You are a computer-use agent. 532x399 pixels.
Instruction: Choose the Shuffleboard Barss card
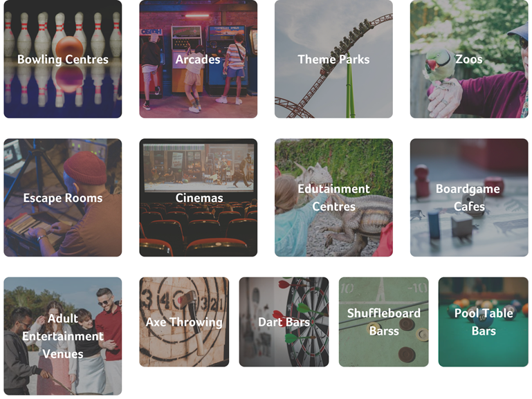pos(384,322)
